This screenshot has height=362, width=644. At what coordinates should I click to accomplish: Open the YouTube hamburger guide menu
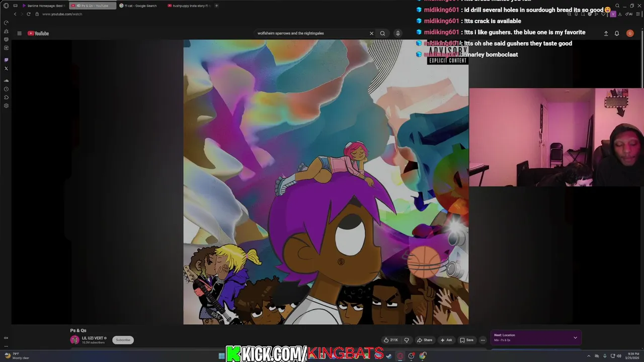[19, 33]
